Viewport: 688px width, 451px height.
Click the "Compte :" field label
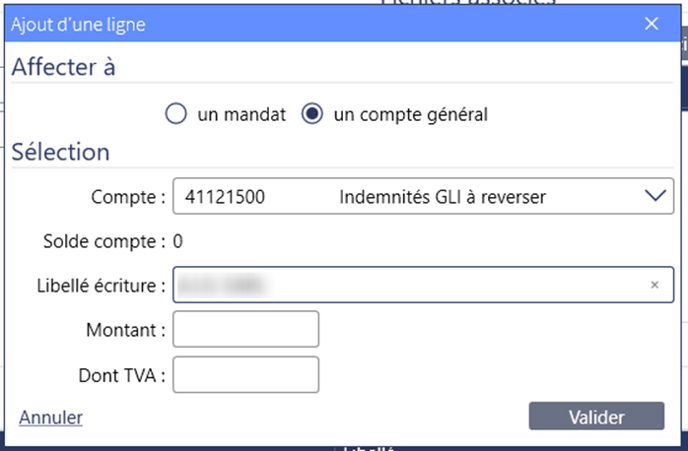click(127, 197)
